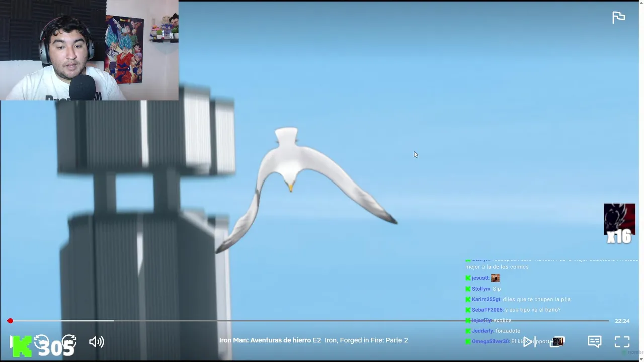Click the 'y ese tipo va el baño?' message

point(533,310)
